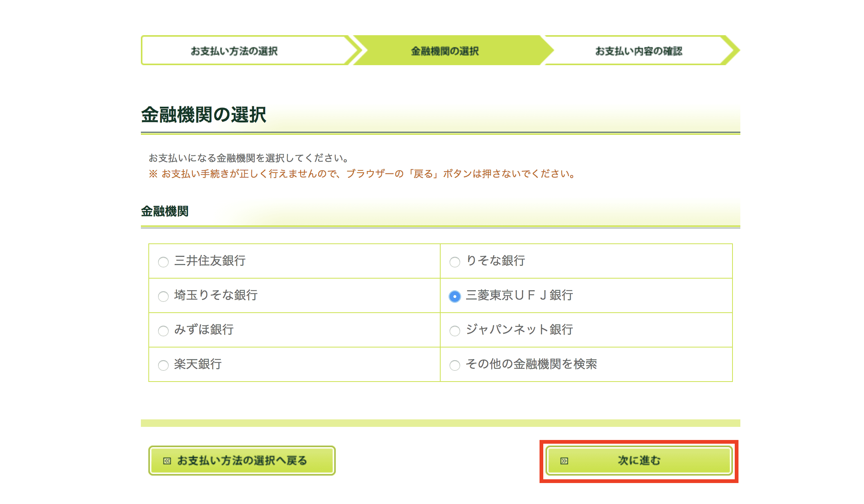Select the 楽天銀行 radio button
The height and width of the screenshot is (504, 864).
pos(163,365)
